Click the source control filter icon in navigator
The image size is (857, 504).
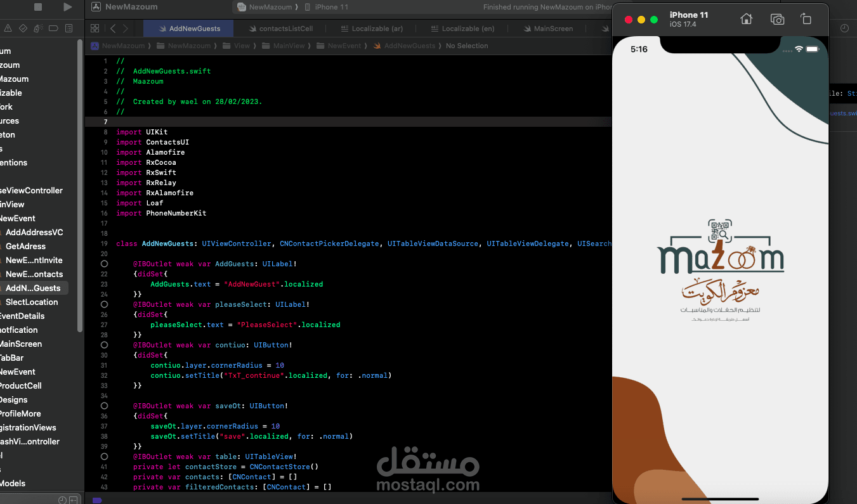[x=74, y=500]
